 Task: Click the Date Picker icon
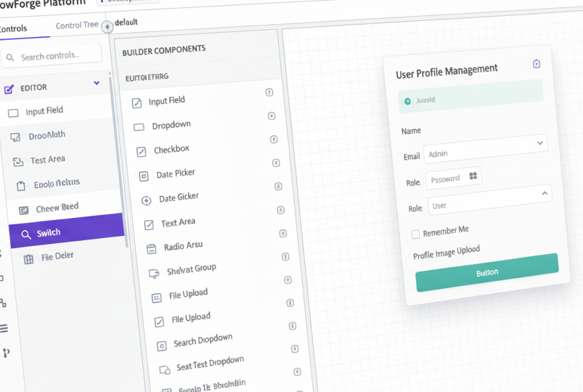[x=144, y=176]
